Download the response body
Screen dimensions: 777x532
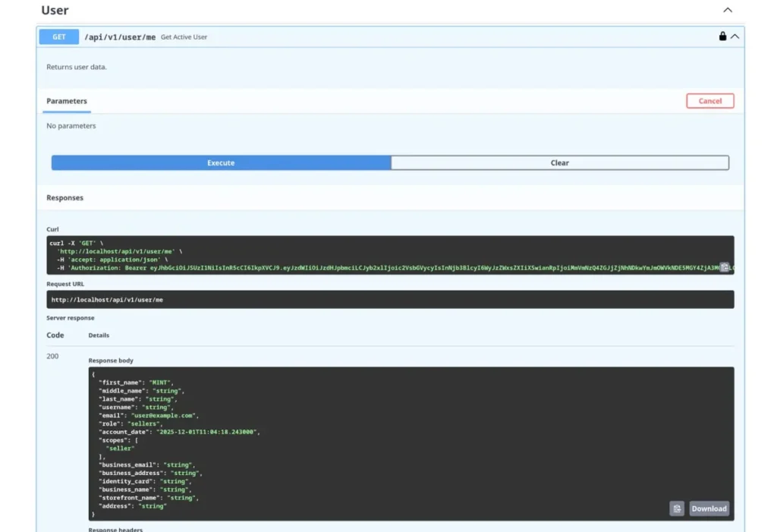(x=709, y=508)
